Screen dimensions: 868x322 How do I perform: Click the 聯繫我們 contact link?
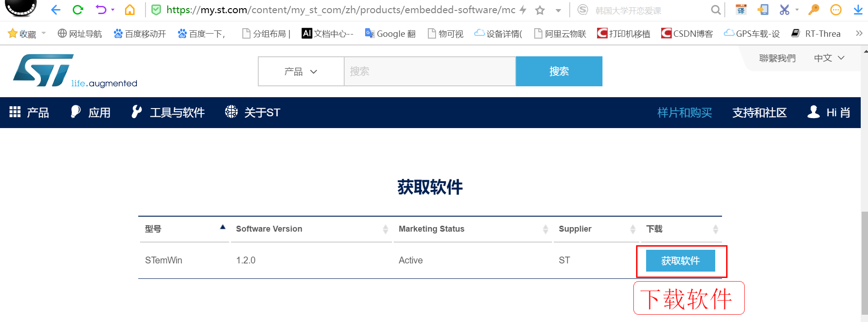tap(777, 58)
